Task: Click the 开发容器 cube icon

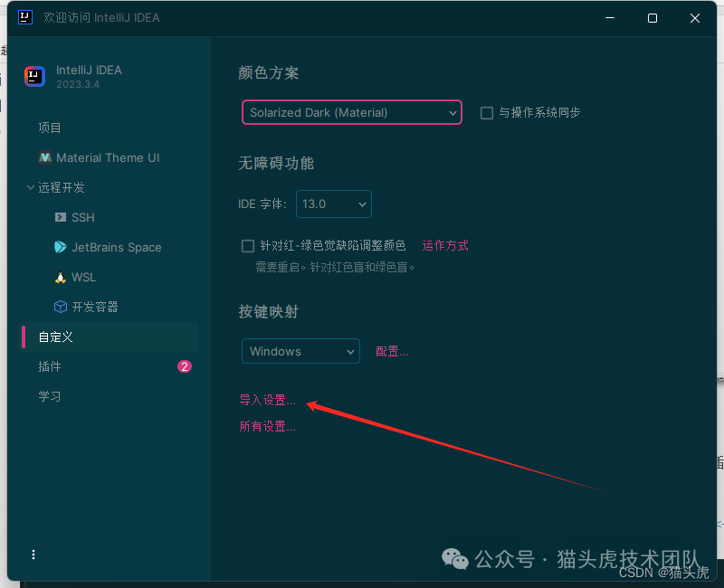Action: (x=61, y=307)
